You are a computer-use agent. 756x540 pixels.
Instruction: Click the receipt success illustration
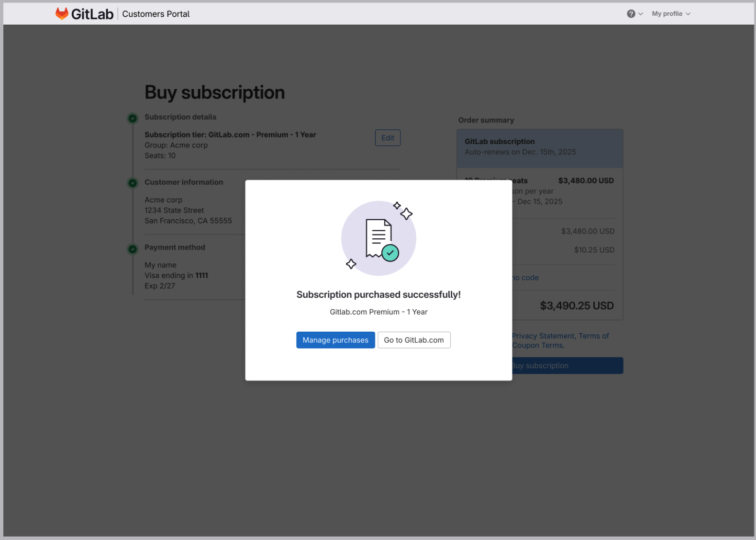[378, 238]
